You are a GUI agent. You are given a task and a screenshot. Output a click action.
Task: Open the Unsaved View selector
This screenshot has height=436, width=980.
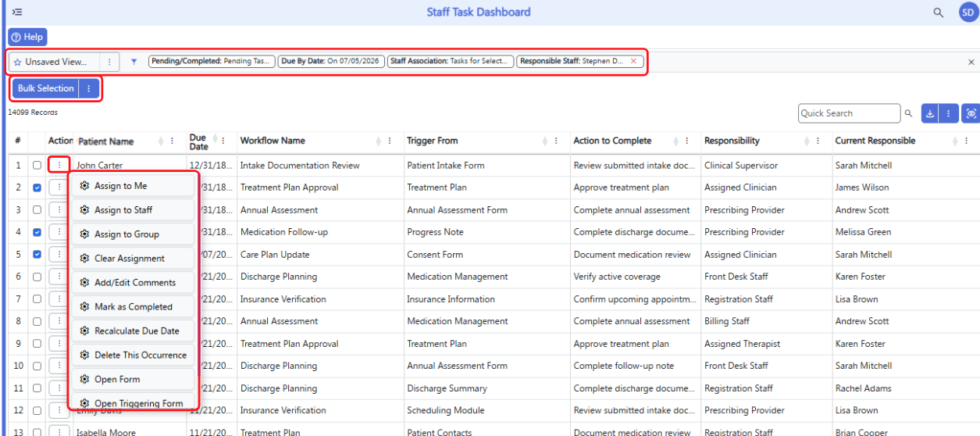click(x=55, y=62)
